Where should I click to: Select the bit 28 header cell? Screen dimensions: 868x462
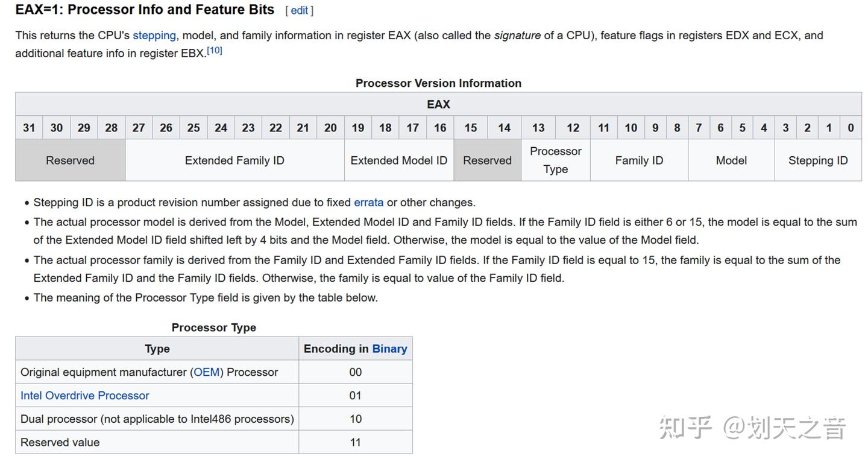point(112,128)
